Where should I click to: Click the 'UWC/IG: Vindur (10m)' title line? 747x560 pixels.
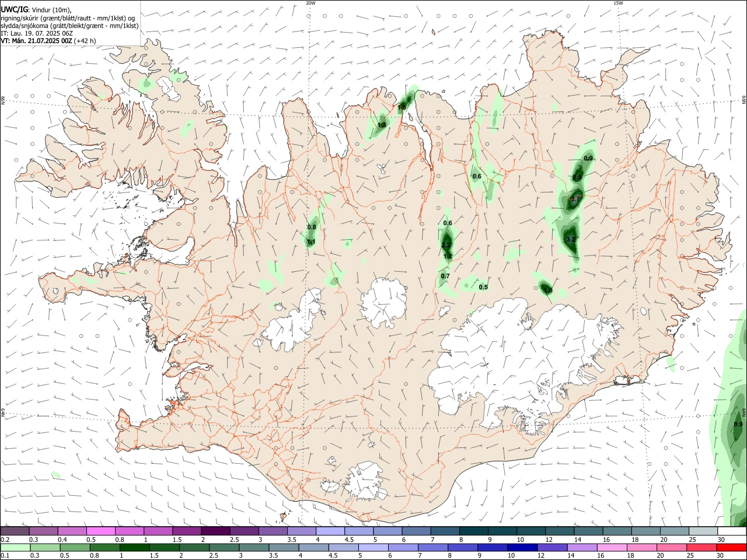pyautogui.click(x=36, y=9)
